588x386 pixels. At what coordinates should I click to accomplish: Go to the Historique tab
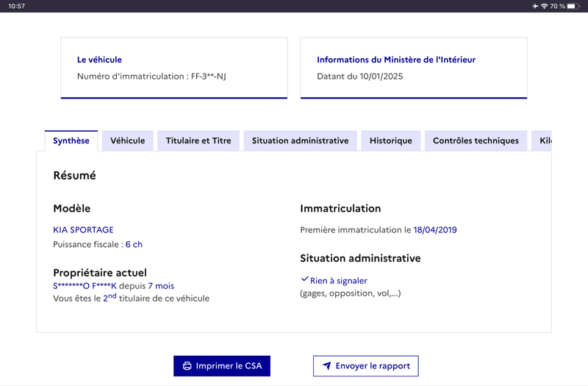pos(391,140)
